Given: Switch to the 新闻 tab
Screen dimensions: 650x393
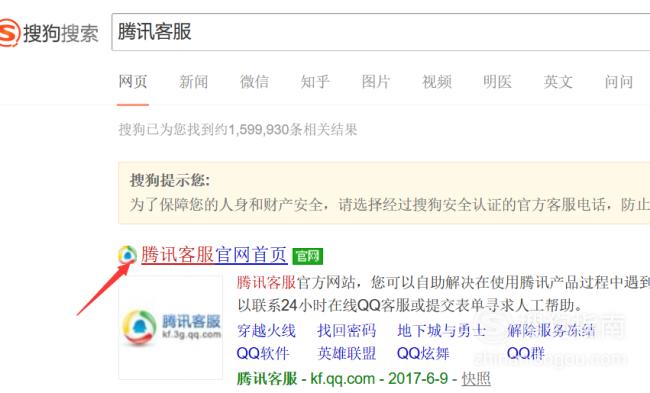Looking at the screenshot, I should 194,82.
